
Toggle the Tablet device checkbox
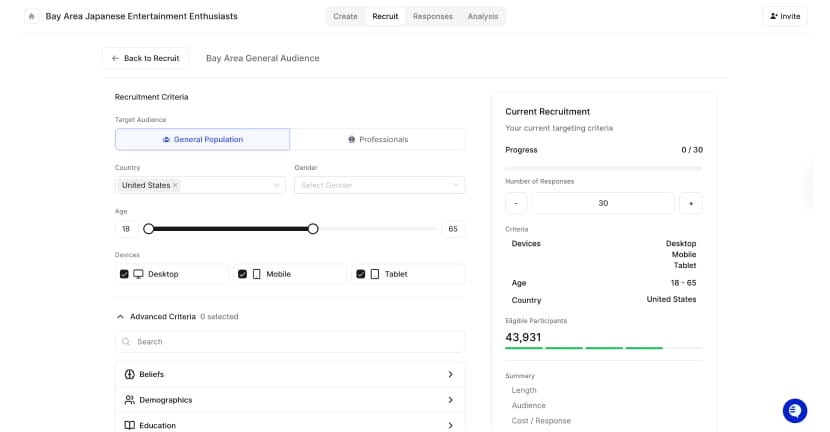(x=360, y=274)
